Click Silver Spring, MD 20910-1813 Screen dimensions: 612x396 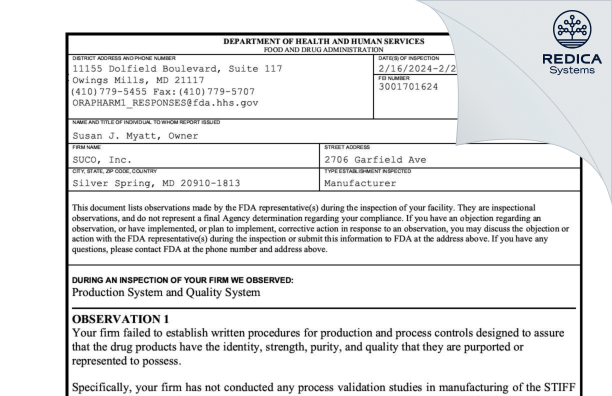[x=156, y=183]
